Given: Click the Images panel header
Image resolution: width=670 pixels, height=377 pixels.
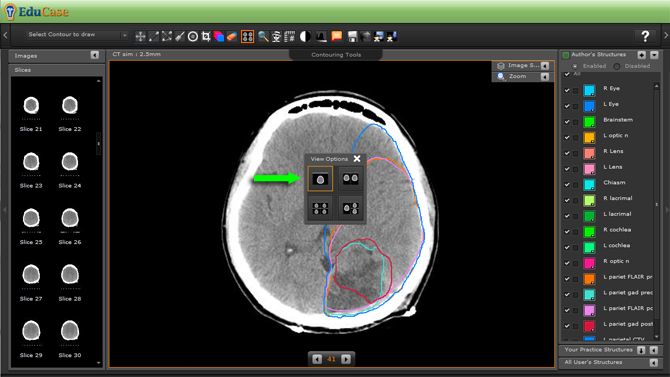Looking at the screenshot, I should [56, 56].
